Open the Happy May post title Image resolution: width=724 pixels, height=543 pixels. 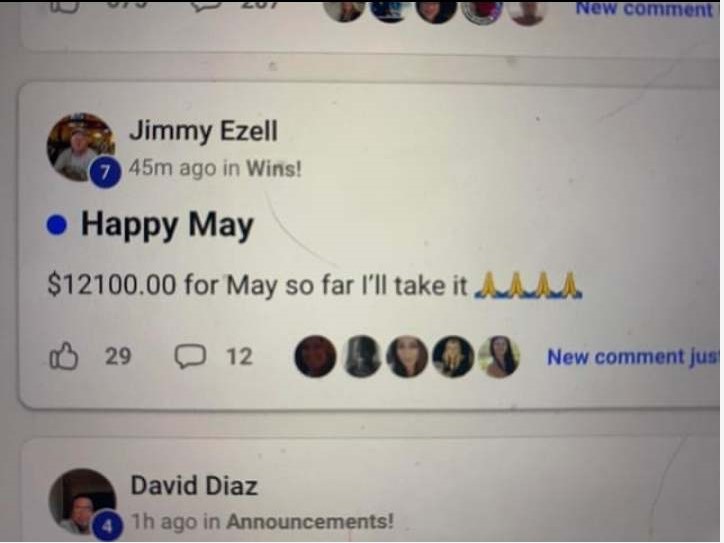(167, 225)
